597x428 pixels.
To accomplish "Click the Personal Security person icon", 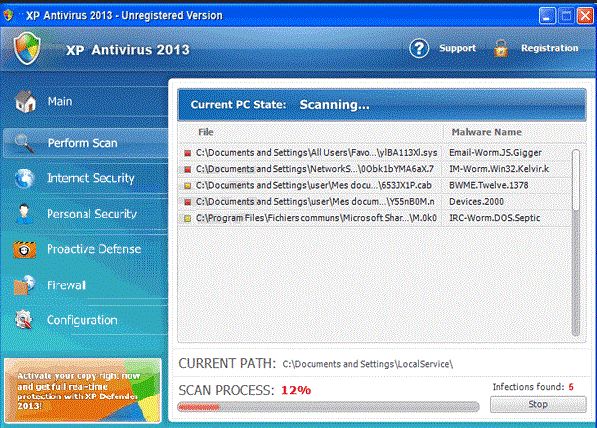I will [24, 214].
